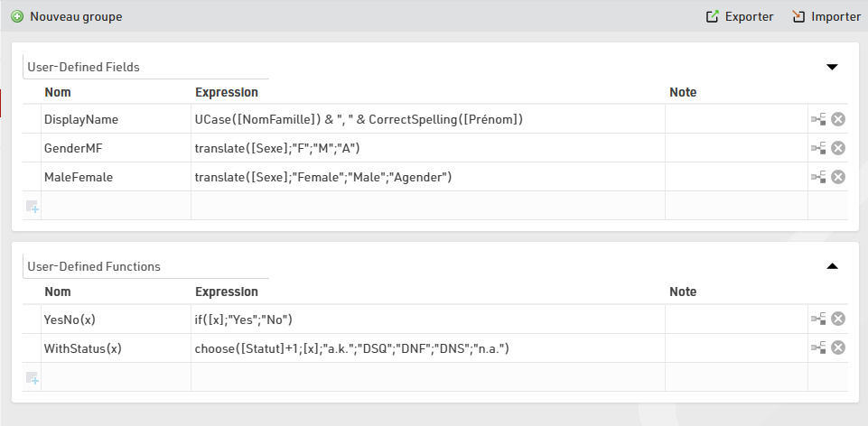Open the tree icon for the MaleFemale row
Viewport: 868px width, 426px height.
[818, 177]
